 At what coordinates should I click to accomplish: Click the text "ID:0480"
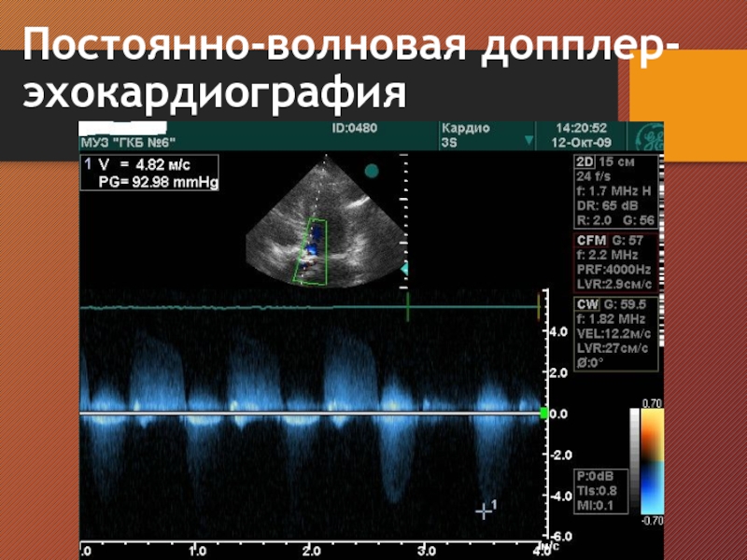tap(355, 128)
